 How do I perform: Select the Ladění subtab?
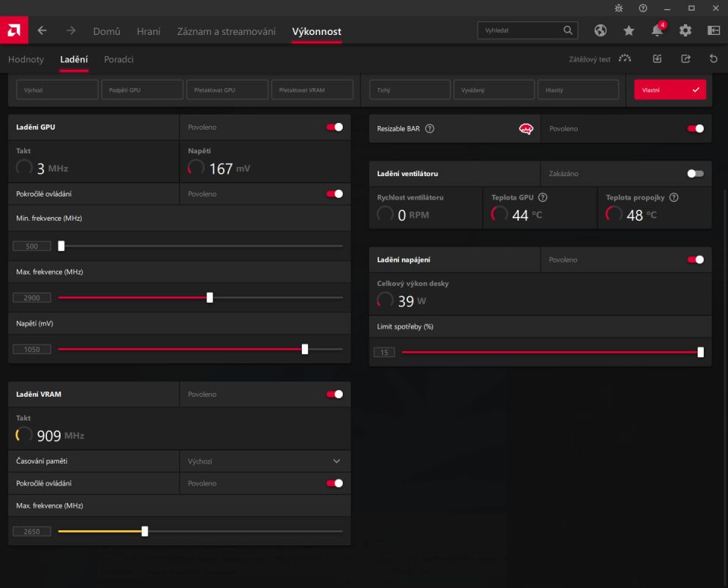[74, 59]
